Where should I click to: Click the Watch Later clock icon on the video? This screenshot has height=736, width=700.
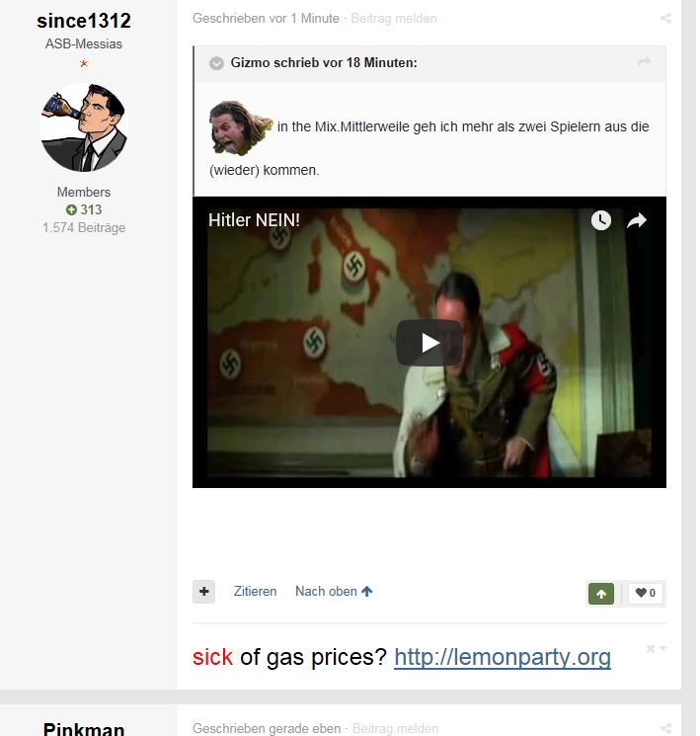coord(601,220)
